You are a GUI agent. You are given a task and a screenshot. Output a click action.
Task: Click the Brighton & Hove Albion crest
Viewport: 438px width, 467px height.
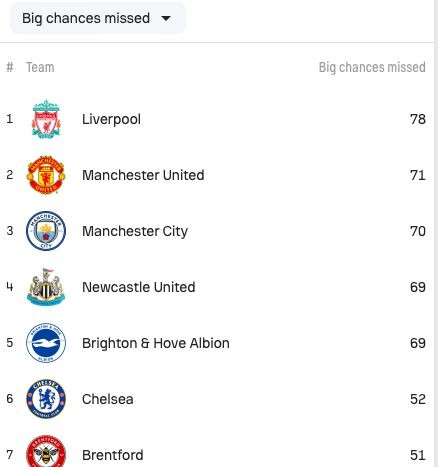click(46, 343)
